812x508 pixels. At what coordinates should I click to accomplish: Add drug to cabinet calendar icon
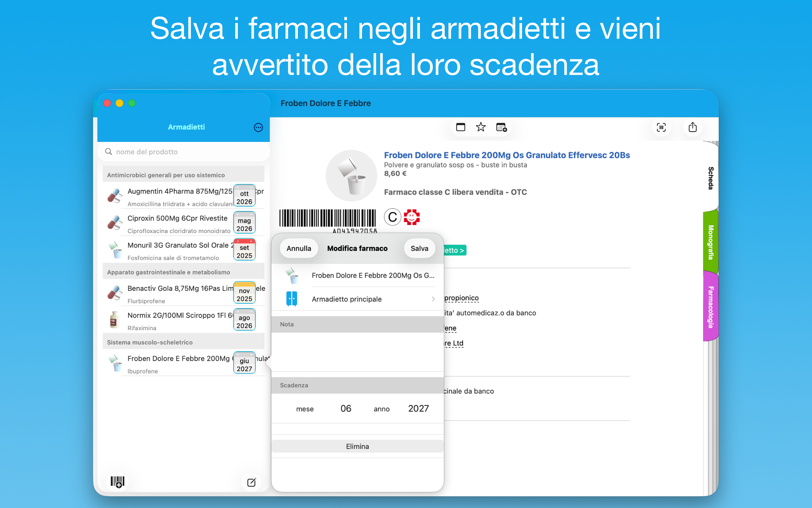point(501,127)
